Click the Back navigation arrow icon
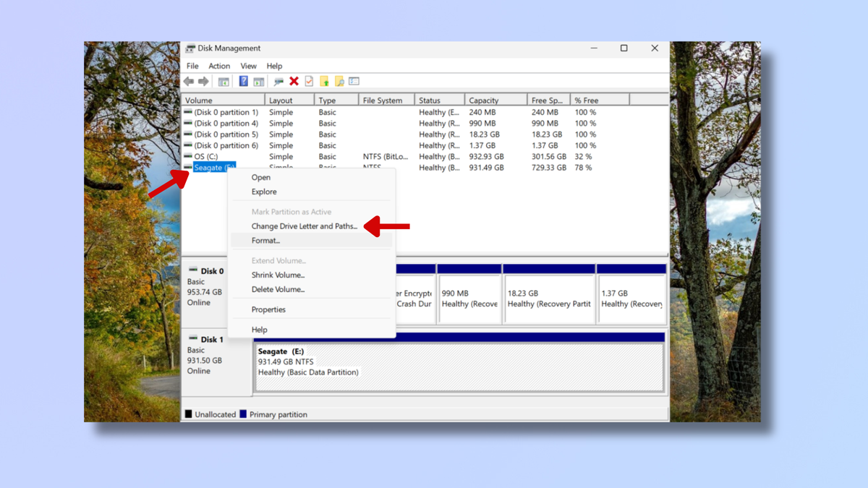The image size is (868, 488). pos(188,81)
